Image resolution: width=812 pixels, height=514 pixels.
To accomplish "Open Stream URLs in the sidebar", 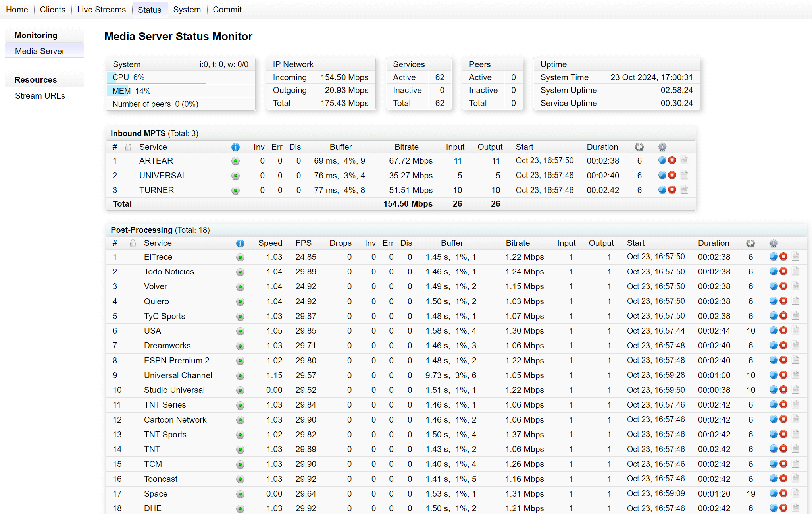I will click(x=40, y=96).
